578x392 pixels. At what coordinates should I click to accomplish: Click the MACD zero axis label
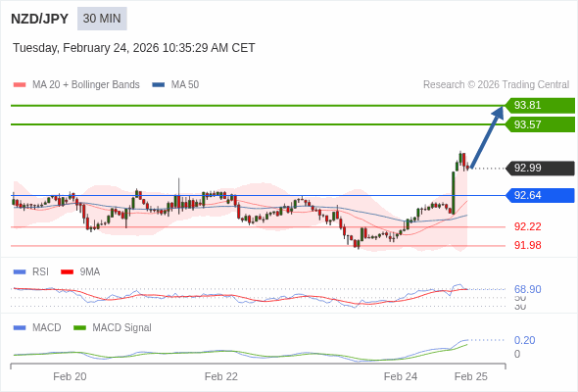pos(517,354)
